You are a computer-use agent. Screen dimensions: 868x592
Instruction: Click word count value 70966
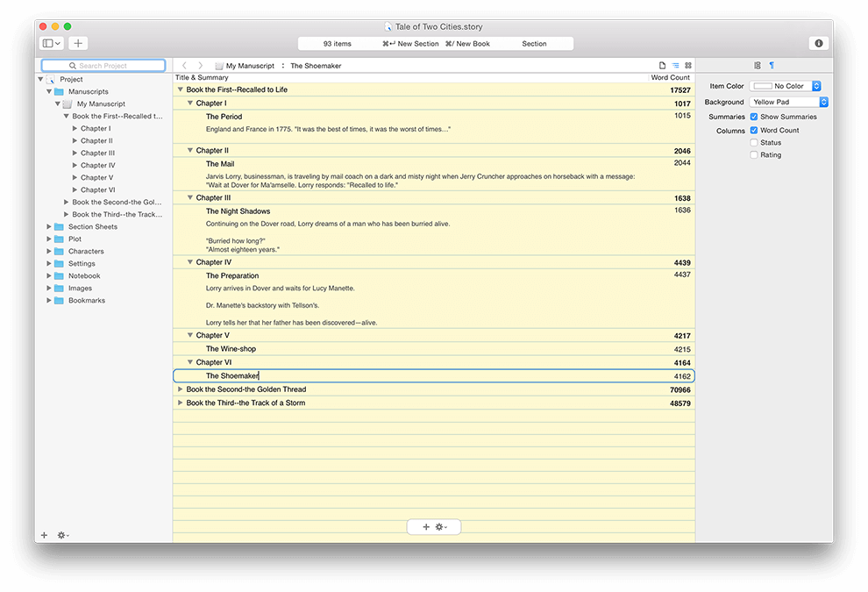tap(679, 390)
